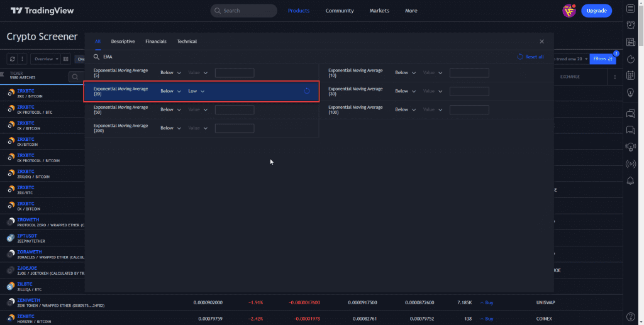Open the Below dropdown for EMA (10)
This screenshot has width=644, height=325.
tap(406, 73)
